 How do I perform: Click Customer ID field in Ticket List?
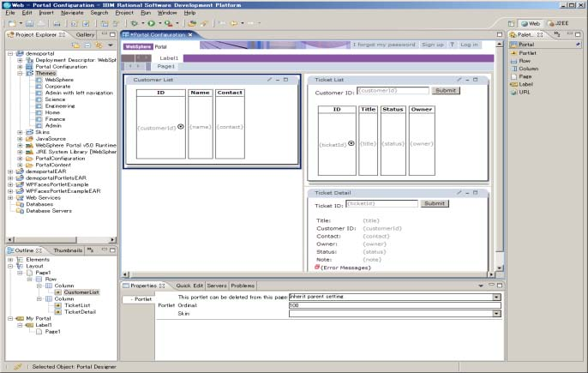click(x=393, y=90)
